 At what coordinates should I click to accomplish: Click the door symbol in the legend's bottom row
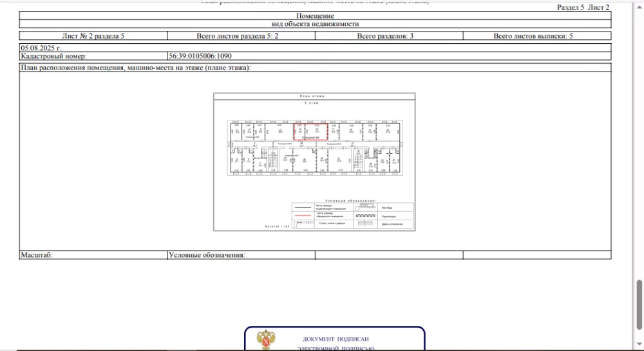coord(366,223)
